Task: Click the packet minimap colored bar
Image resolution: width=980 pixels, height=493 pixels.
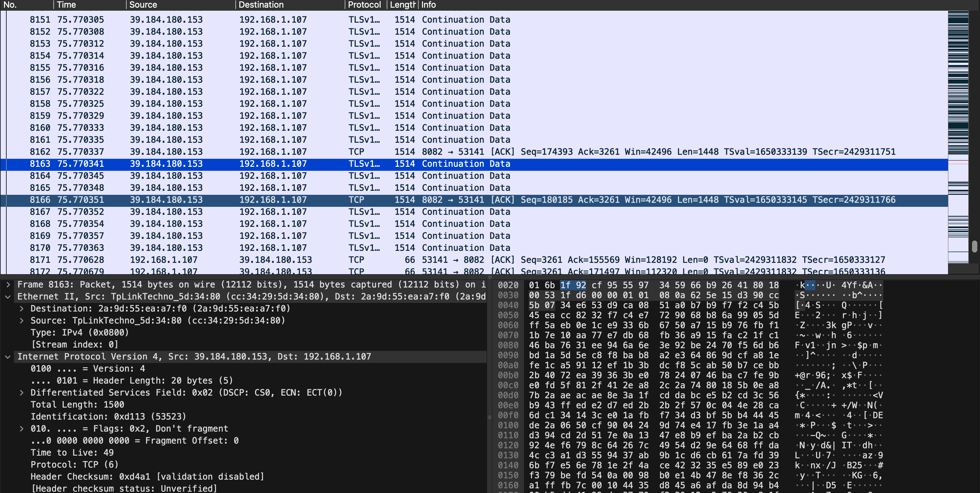Action: 958,137
